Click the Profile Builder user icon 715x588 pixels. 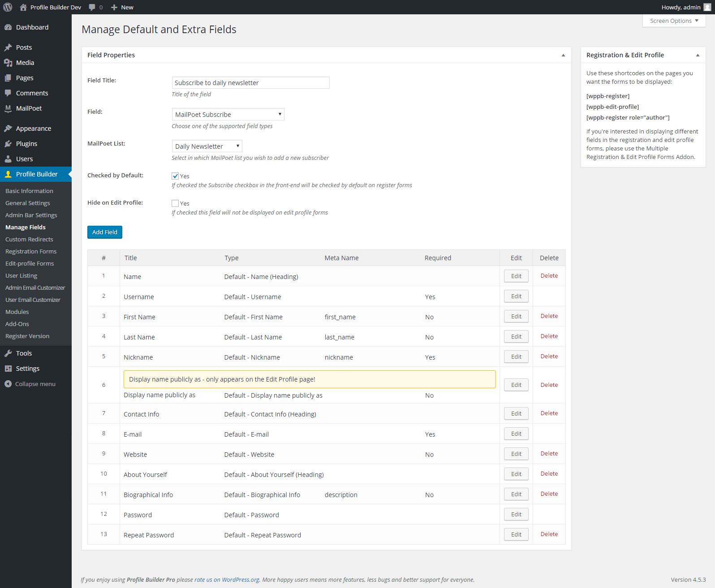click(8, 174)
